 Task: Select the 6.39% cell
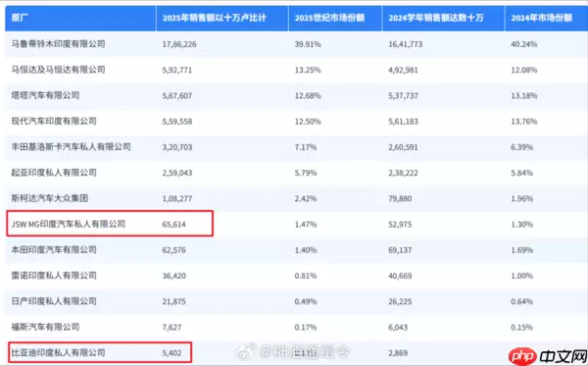point(522,147)
